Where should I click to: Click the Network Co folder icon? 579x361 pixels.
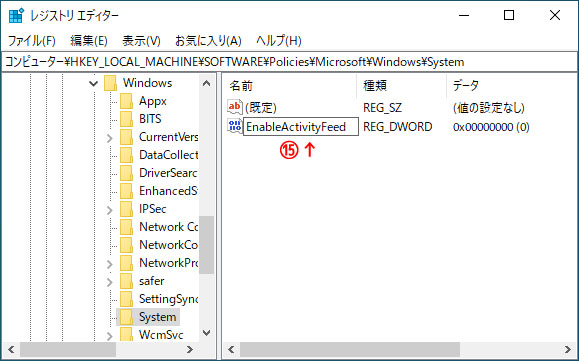pyautogui.click(x=126, y=227)
